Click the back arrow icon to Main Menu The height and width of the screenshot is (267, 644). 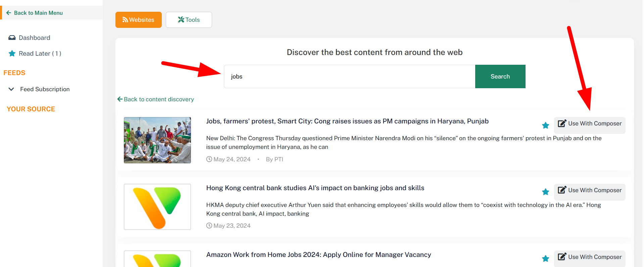[9, 13]
